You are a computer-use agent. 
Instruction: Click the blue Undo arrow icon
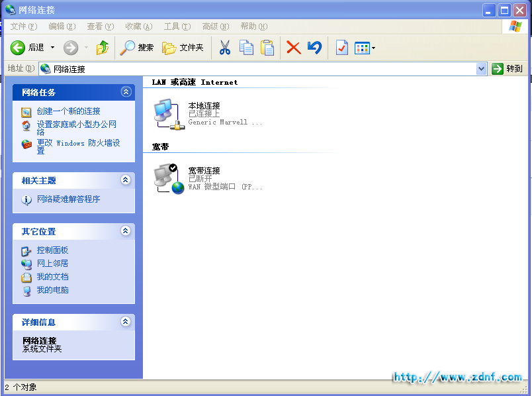tap(314, 48)
